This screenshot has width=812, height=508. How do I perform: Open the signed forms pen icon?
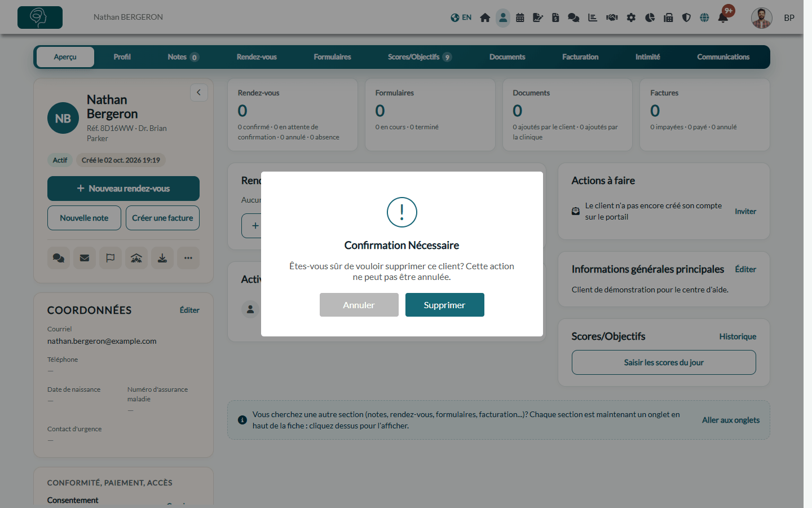[x=538, y=17]
